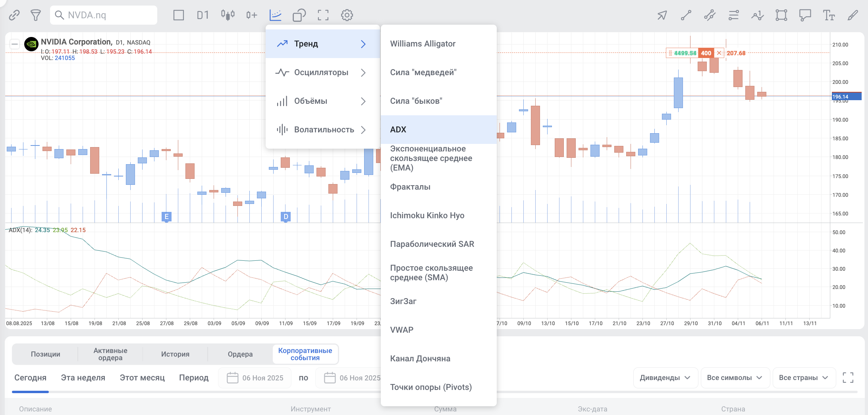Add the Канал Дончяна indicator

point(439,359)
